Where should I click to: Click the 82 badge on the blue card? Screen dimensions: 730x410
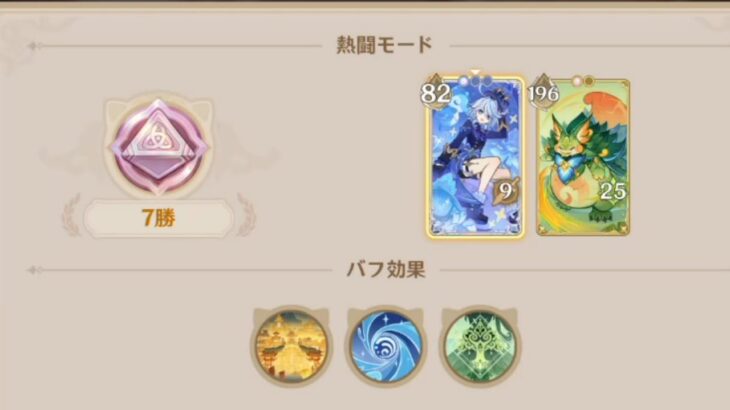tap(436, 93)
